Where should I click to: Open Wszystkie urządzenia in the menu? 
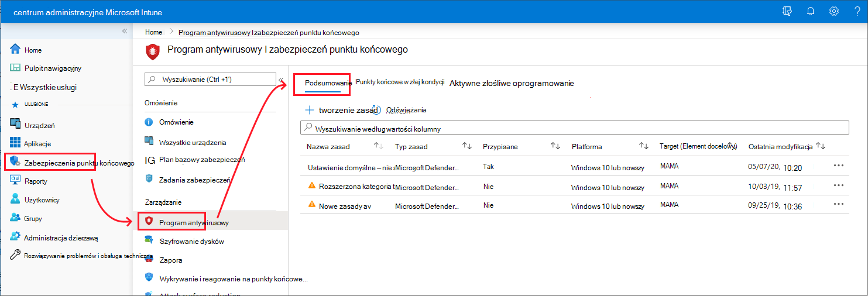[185, 142]
